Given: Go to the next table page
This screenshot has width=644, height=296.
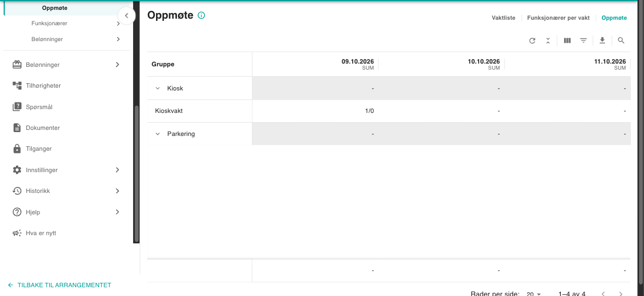Looking at the screenshot, I should coord(621,294).
